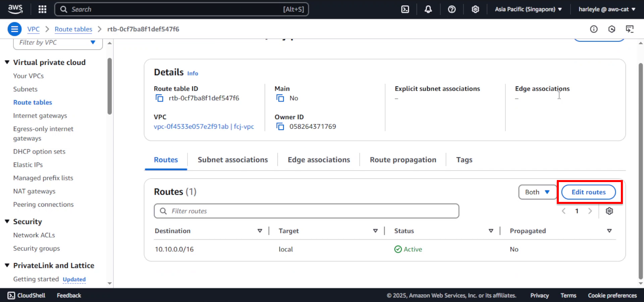Open the AWS home logo
The image size is (644, 302).
click(x=15, y=9)
